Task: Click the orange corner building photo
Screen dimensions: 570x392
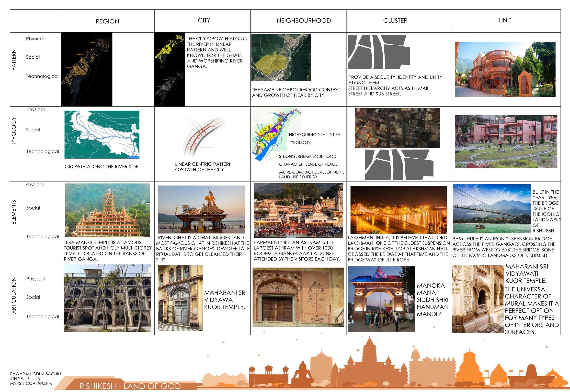Action: point(505,69)
